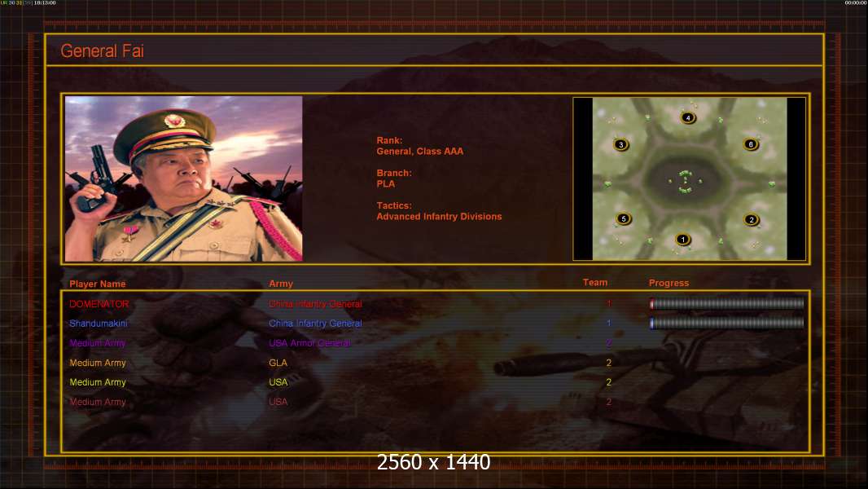Click the "Progress" column header
The height and width of the screenshot is (489, 868).
click(x=669, y=283)
